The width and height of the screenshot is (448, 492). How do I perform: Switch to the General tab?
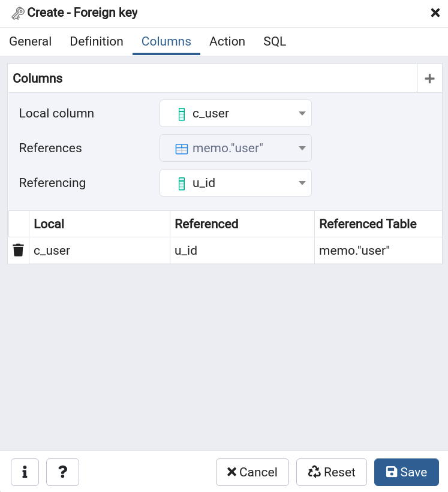[x=31, y=41]
